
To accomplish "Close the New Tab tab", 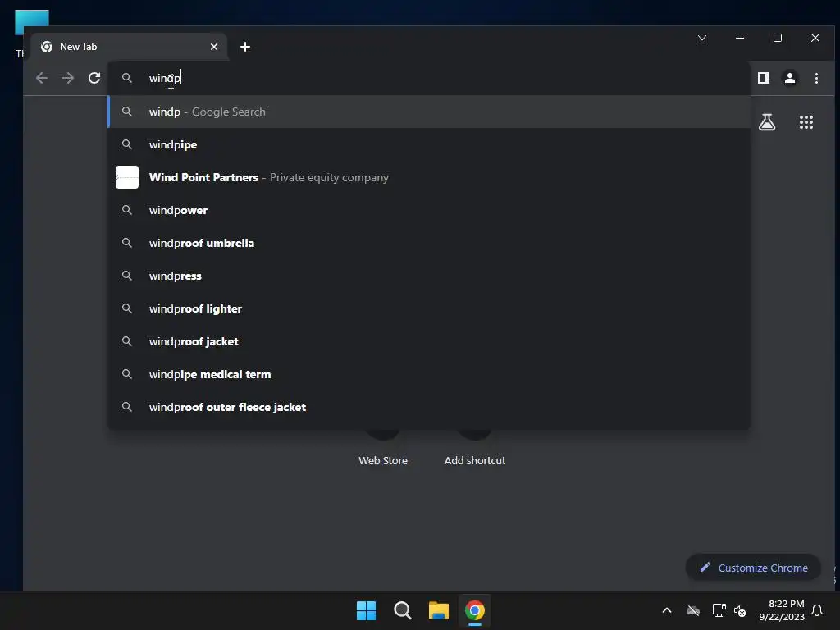I will [x=214, y=47].
